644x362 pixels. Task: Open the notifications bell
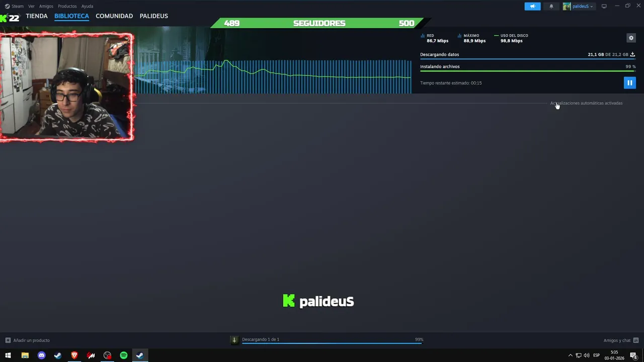tap(551, 6)
